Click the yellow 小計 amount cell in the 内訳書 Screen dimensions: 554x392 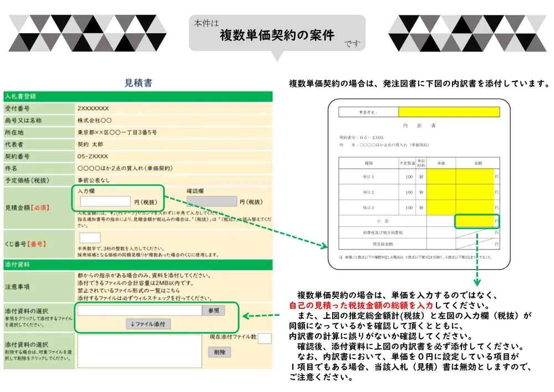[476, 221]
